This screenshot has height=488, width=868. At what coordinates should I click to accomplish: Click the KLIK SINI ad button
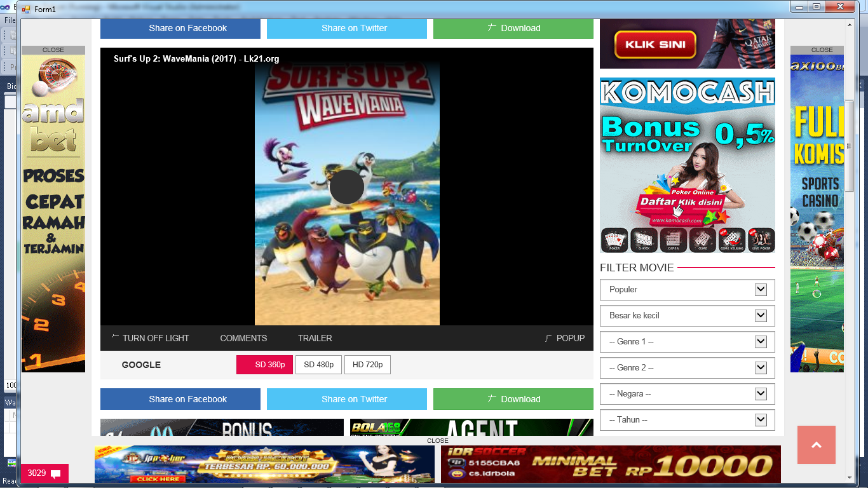pyautogui.click(x=656, y=45)
